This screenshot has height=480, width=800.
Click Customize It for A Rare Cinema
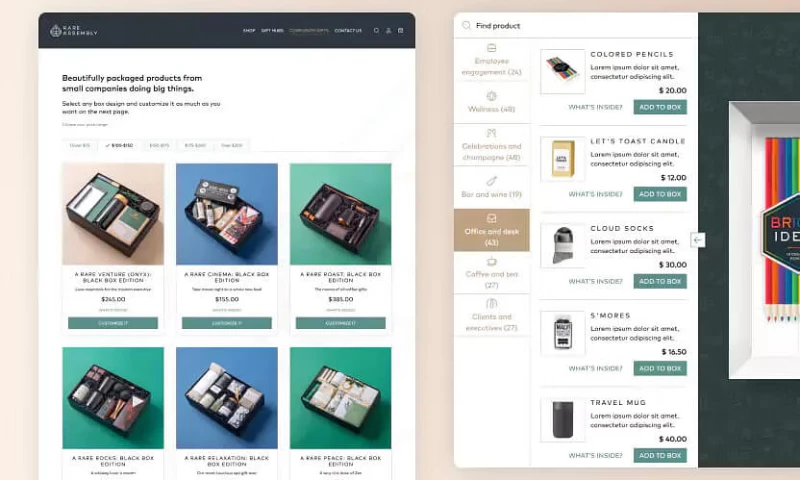227,323
